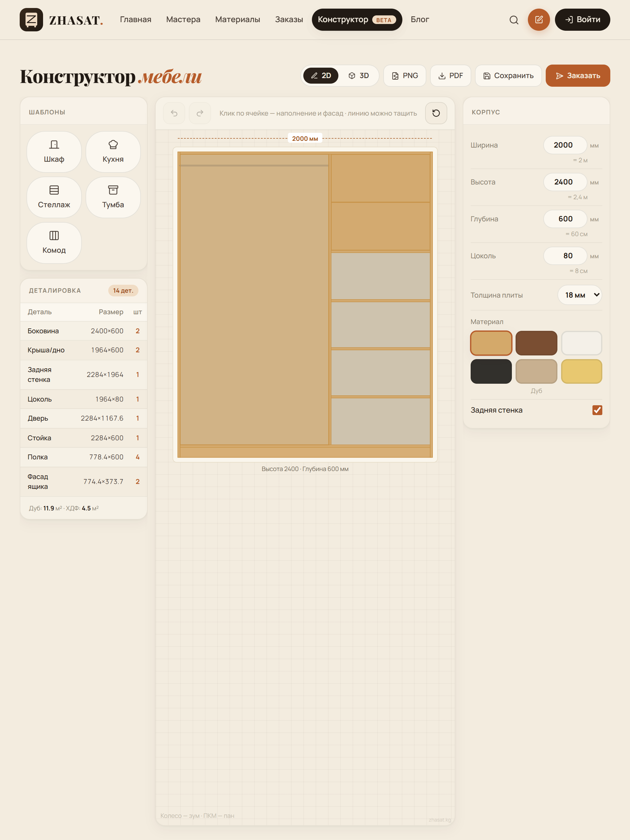Open the Блог page

point(420,19)
